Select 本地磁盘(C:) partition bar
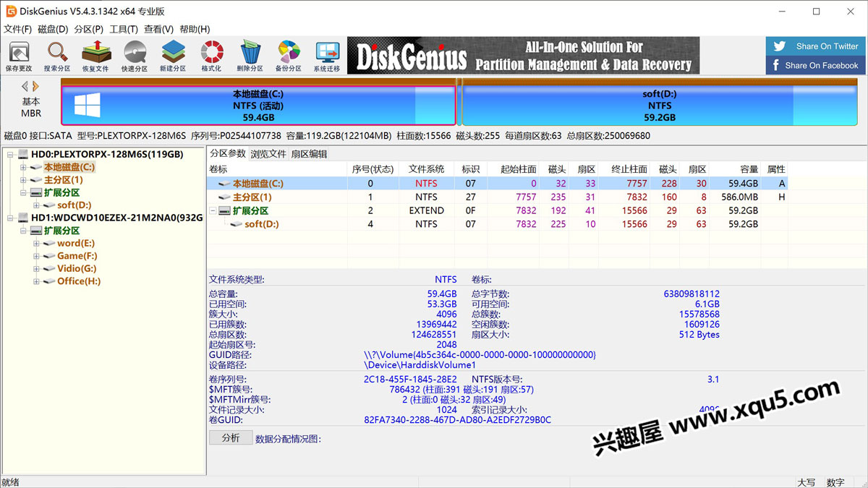Viewport: 868px width, 488px height. click(258, 106)
